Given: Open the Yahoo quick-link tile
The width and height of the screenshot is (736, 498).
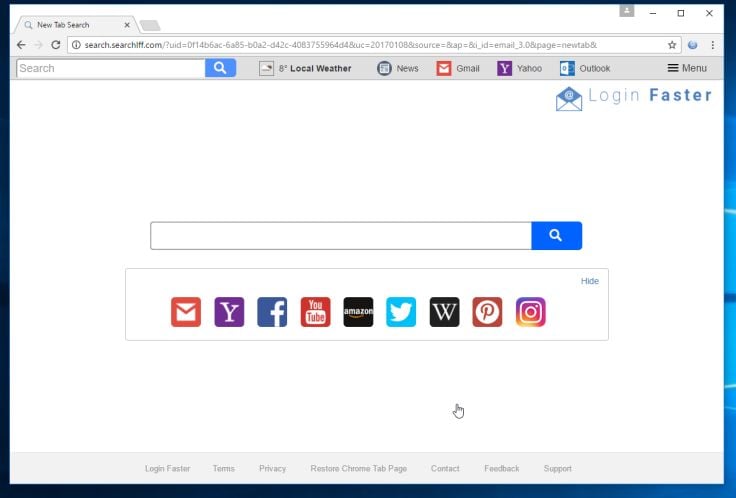Looking at the screenshot, I should (229, 312).
